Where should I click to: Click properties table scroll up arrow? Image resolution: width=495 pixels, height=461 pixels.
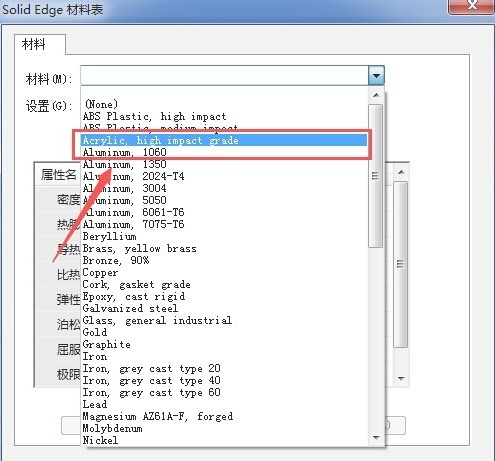point(401,172)
